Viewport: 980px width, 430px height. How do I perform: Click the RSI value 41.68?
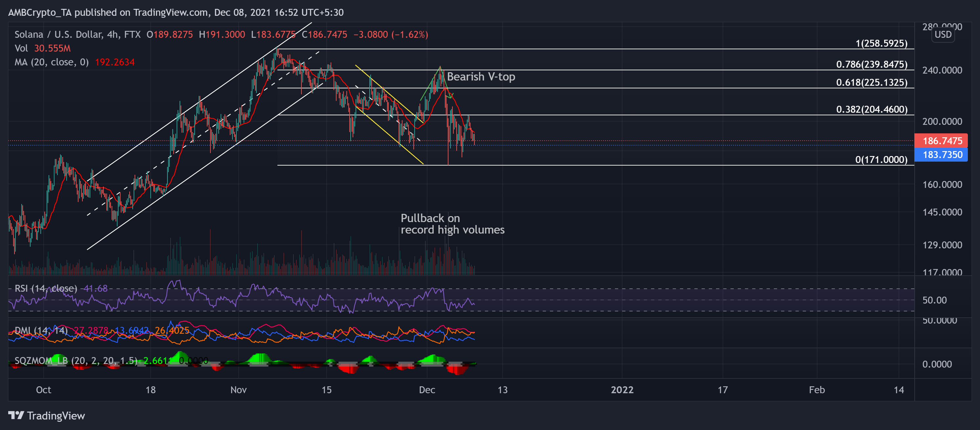point(95,288)
